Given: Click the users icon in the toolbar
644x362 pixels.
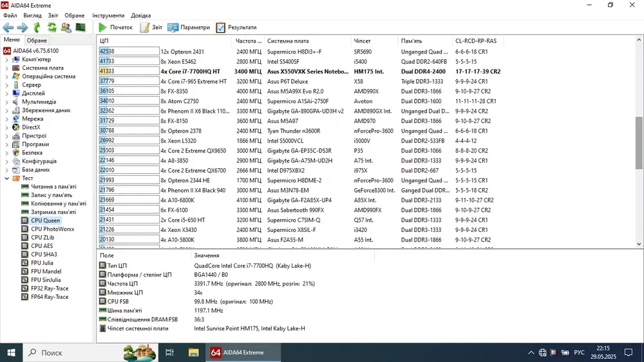Looking at the screenshot, I should 66,28.
